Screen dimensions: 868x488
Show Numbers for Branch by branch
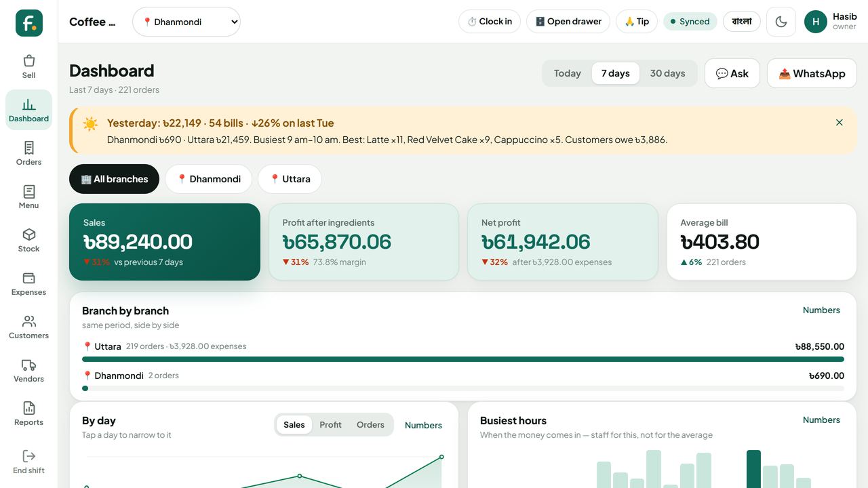[x=821, y=310]
